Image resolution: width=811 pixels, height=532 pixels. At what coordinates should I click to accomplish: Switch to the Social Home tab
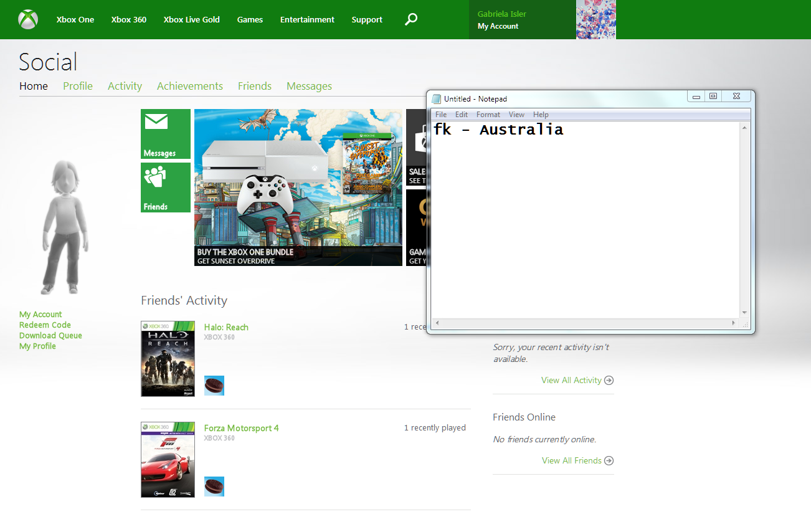tap(34, 86)
